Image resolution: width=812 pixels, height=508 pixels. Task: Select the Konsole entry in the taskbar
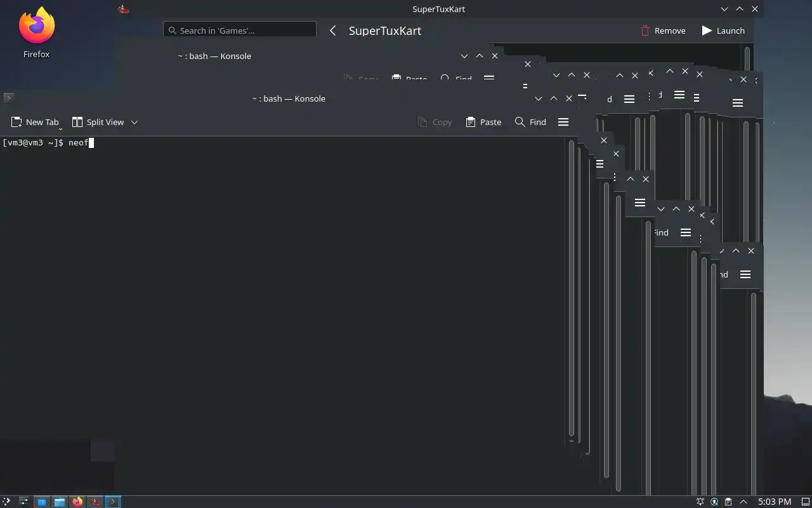tap(112, 502)
